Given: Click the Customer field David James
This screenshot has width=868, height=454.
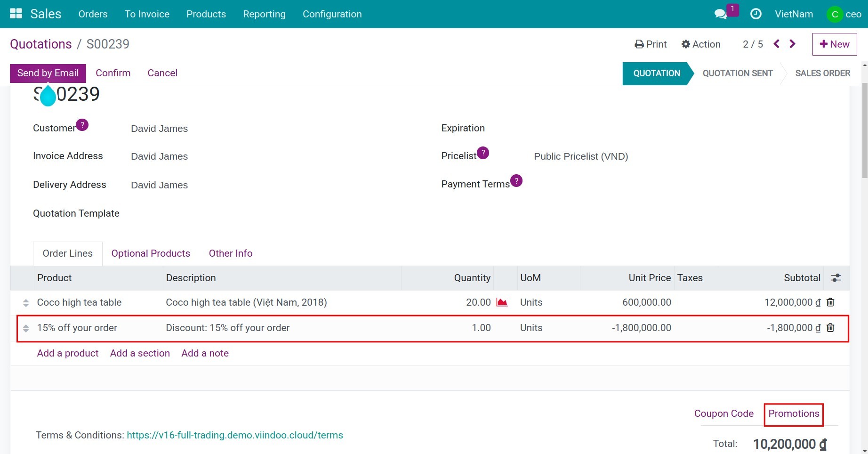Looking at the screenshot, I should coord(159,129).
